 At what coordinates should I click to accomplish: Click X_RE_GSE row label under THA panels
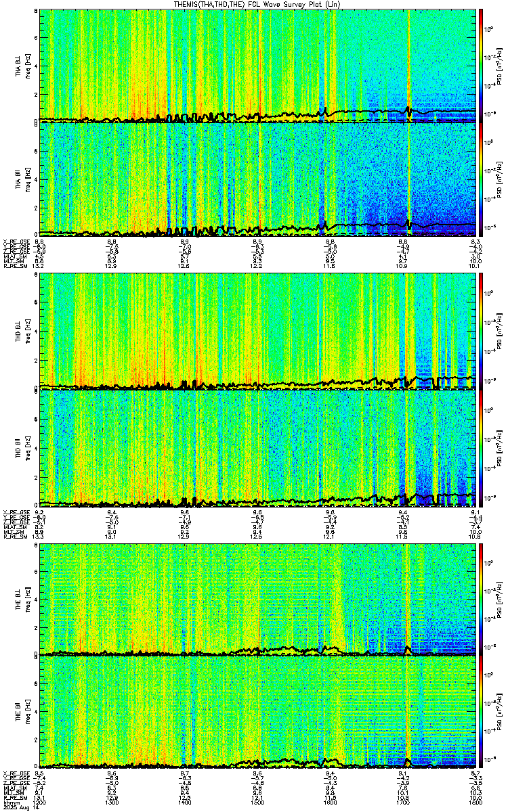[x=15, y=242]
